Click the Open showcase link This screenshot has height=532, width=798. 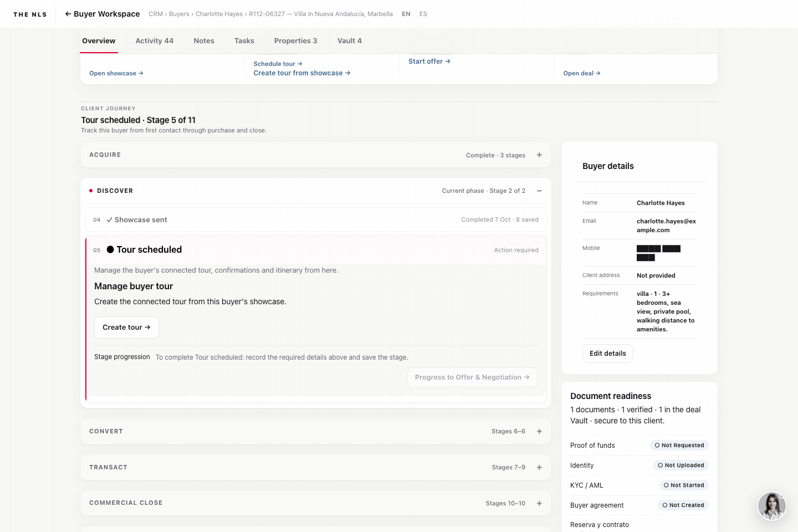tap(116, 73)
